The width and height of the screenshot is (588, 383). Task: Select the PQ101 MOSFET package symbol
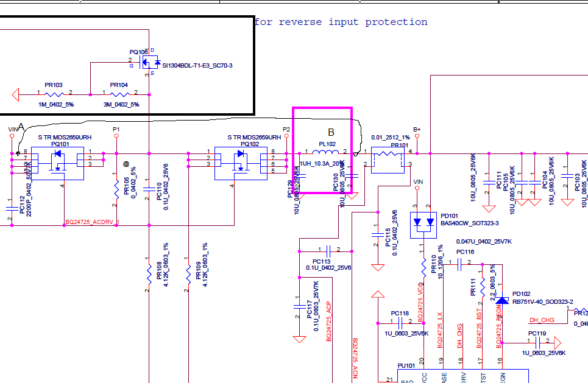click(x=57, y=163)
